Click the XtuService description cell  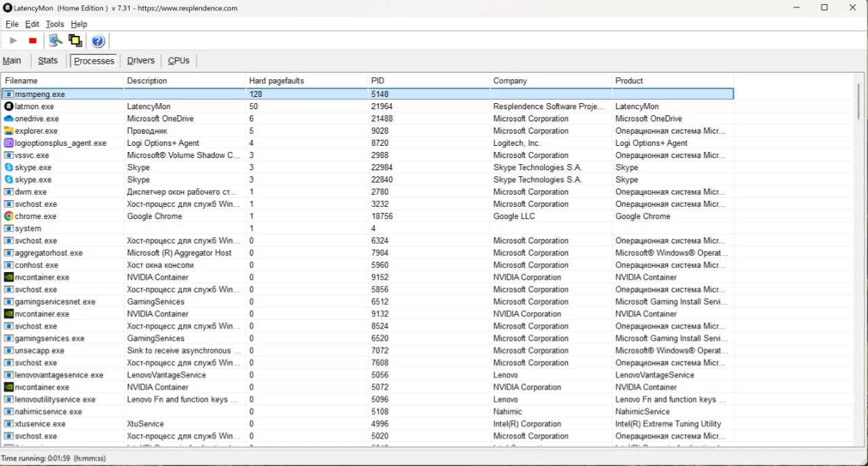[x=145, y=424]
